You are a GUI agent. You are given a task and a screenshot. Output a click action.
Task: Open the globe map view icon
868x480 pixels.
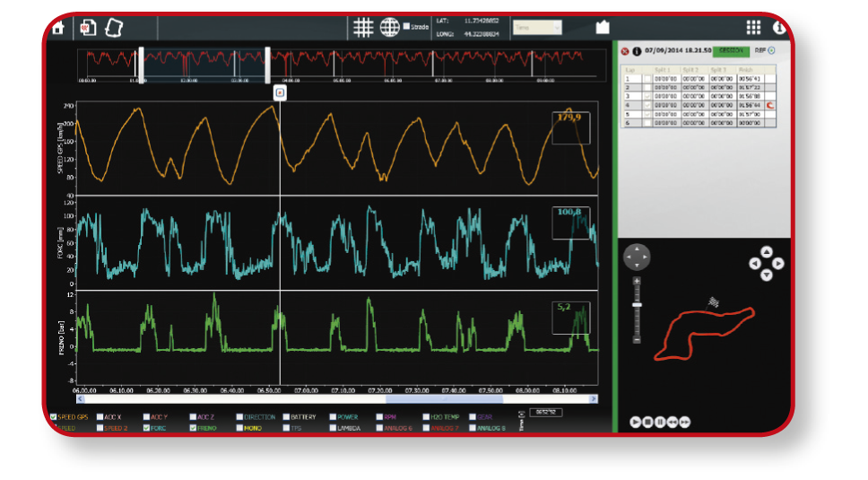coord(389,27)
